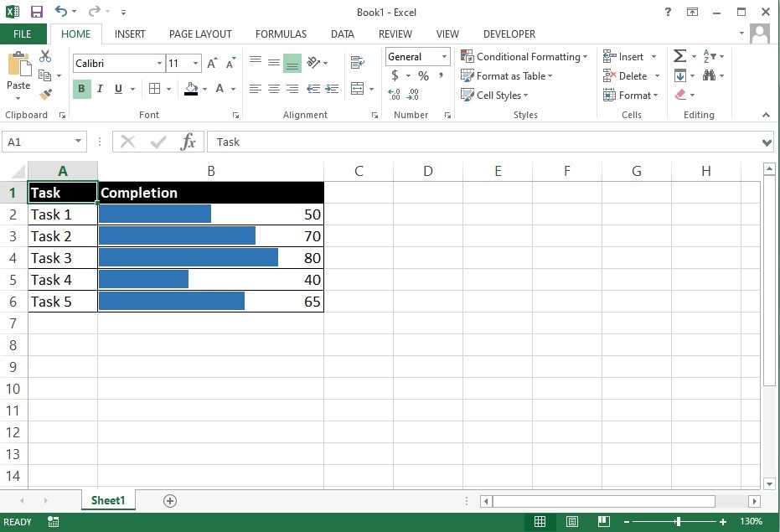The height and width of the screenshot is (532, 780).
Task: Open the FILE tab
Action: (x=23, y=34)
